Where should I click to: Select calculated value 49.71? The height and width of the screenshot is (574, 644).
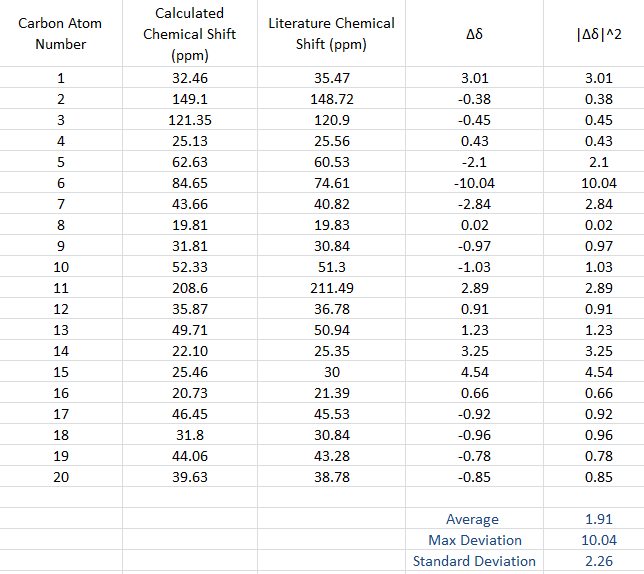pyautogui.click(x=190, y=329)
